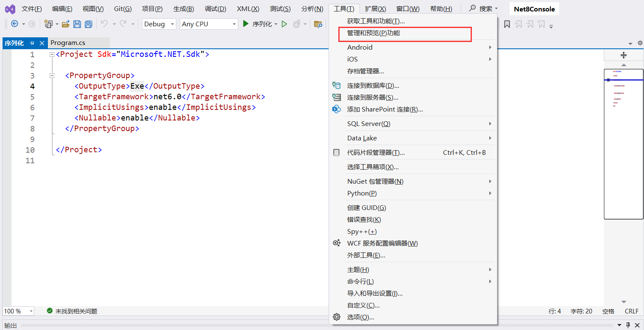Toggle a bookmark with the bookmark icon
This screenshot has width=644, height=330.
pyautogui.click(x=507, y=25)
